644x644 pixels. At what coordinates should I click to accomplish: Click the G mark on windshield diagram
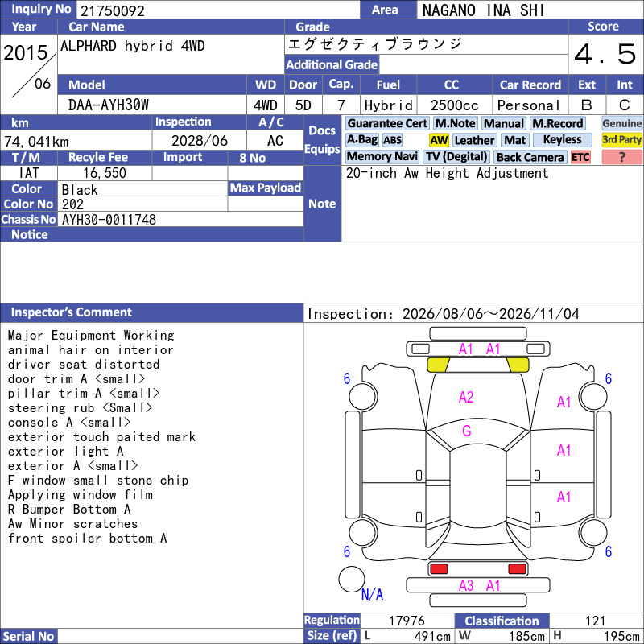[x=467, y=431]
